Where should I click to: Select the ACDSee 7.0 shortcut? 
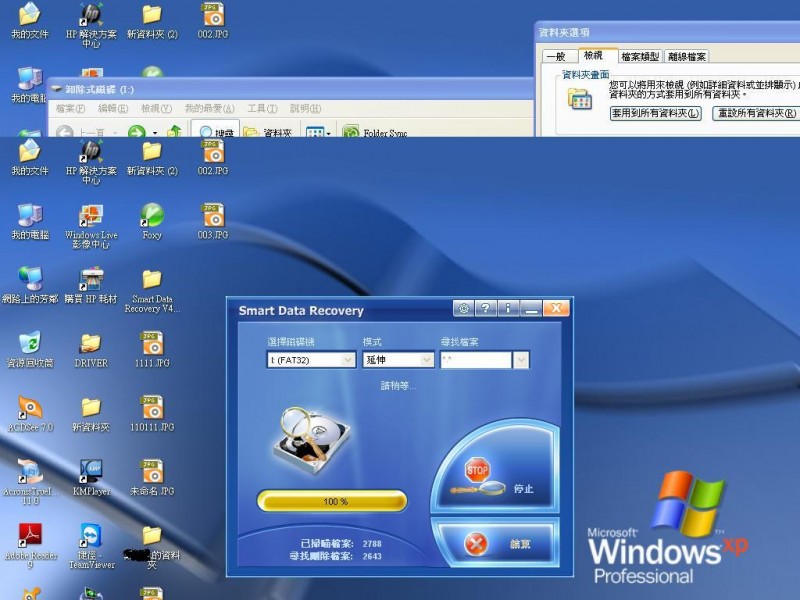tap(30, 414)
